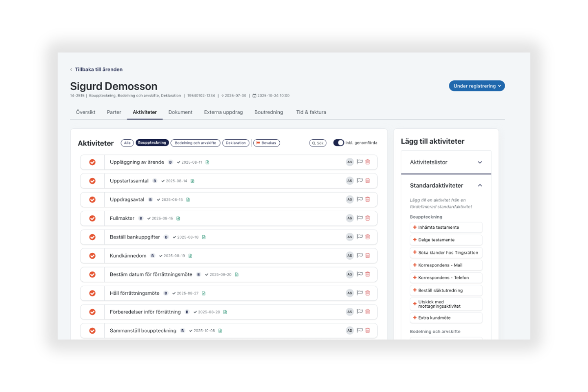Flag the Kundkännedom activity
The height and width of the screenshot is (392, 588).
(x=359, y=256)
